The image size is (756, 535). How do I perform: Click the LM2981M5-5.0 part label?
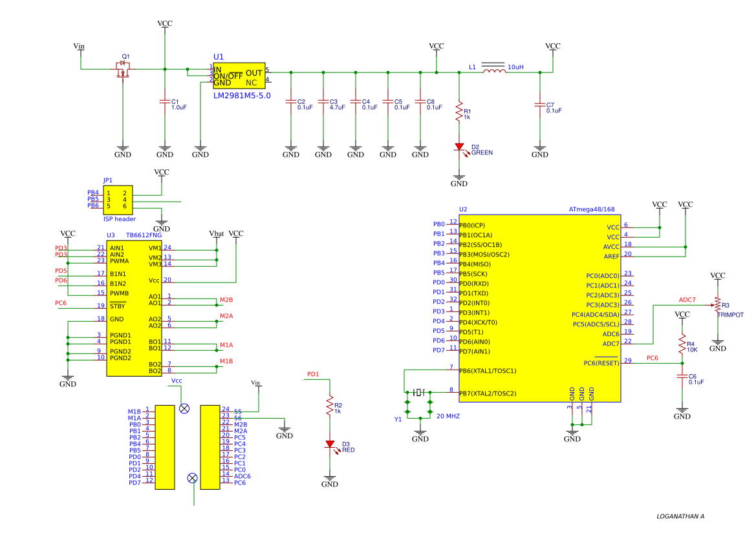coord(242,96)
